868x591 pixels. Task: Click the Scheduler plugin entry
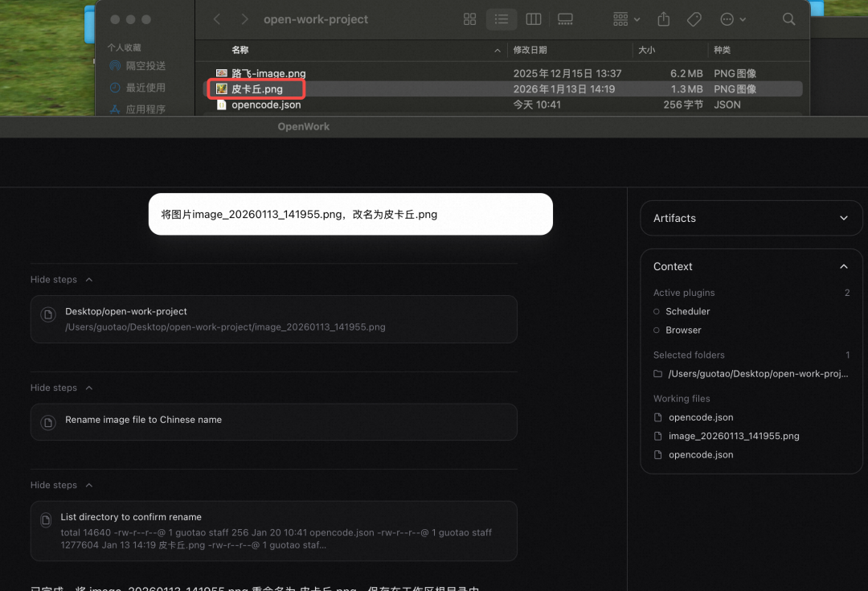(x=687, y=311)
